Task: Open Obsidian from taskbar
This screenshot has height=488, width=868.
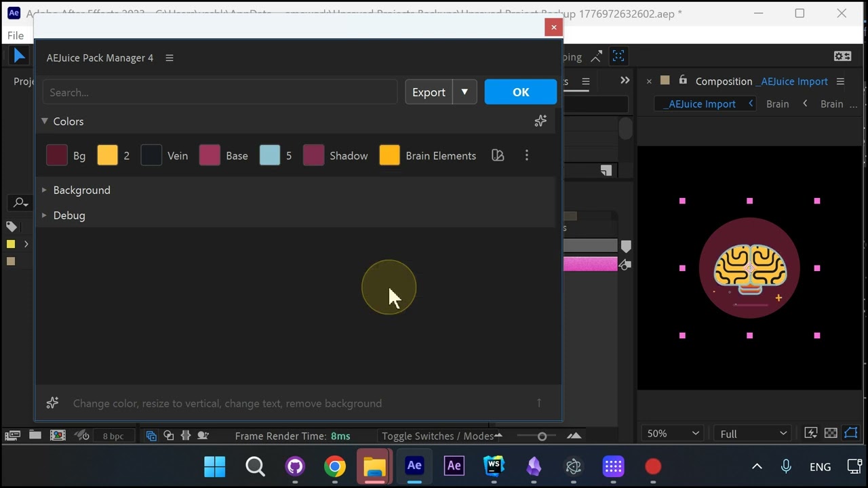Action: pos(534,466)
